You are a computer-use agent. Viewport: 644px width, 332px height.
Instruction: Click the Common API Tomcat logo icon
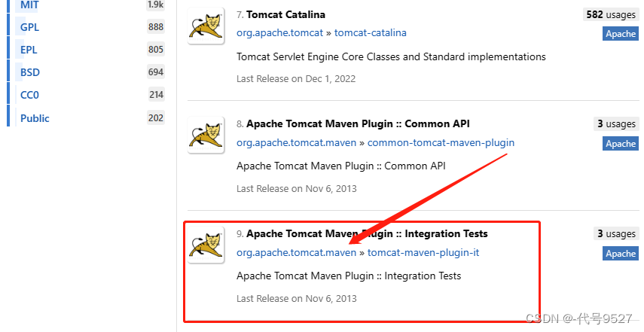coord(206,136)
